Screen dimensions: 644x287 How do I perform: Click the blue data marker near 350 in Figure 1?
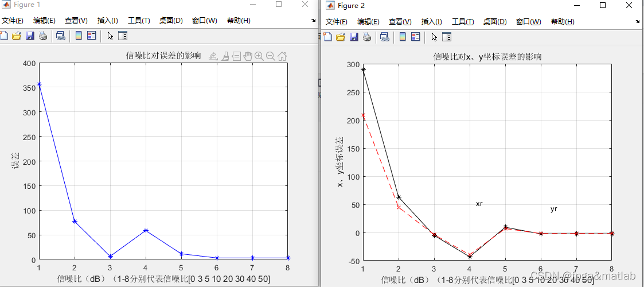(40, 84)
